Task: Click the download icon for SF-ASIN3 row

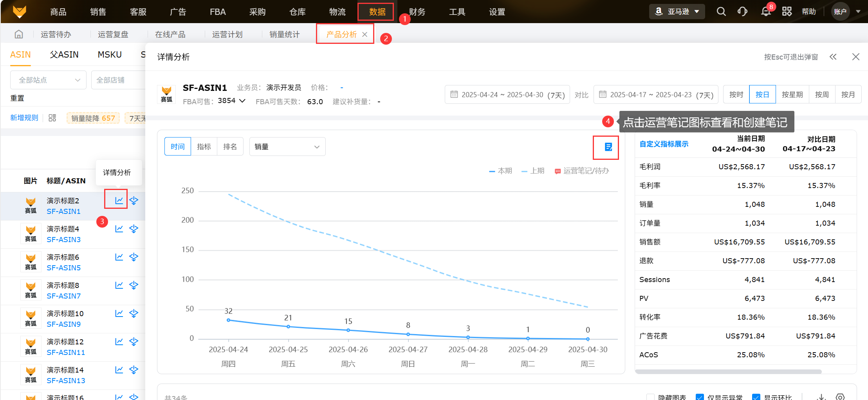Action: [x=134, y=229]
